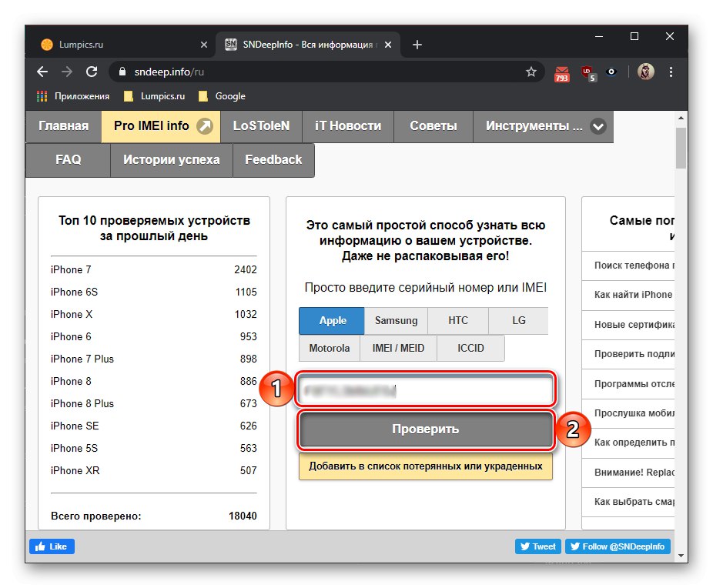The height and width of the screenshot is (588, 713).
Task: Click the scrollbar up arrow
Action: point(681,118)
